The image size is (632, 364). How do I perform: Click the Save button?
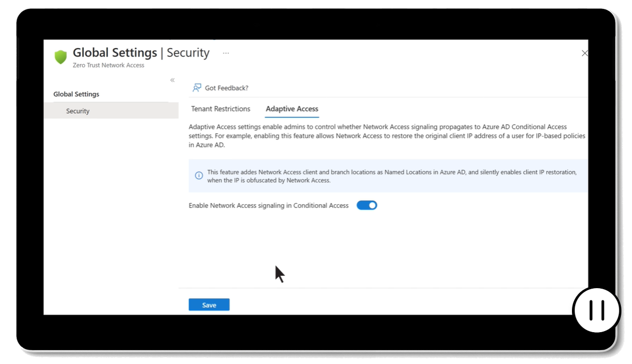(209, 305)
